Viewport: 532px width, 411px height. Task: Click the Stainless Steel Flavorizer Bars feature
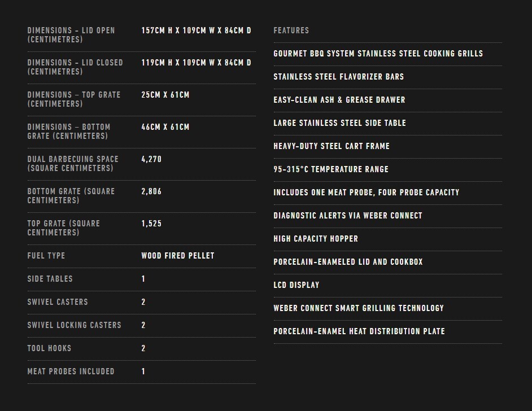338,77
